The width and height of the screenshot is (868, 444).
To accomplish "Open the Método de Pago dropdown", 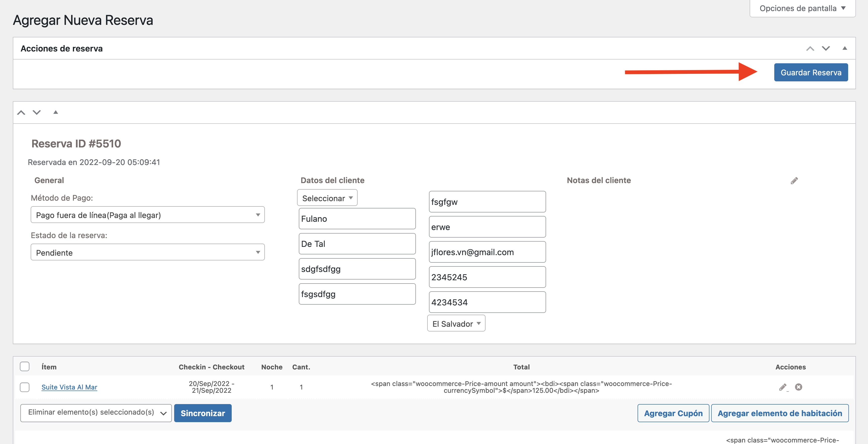I will click(147, 215).
